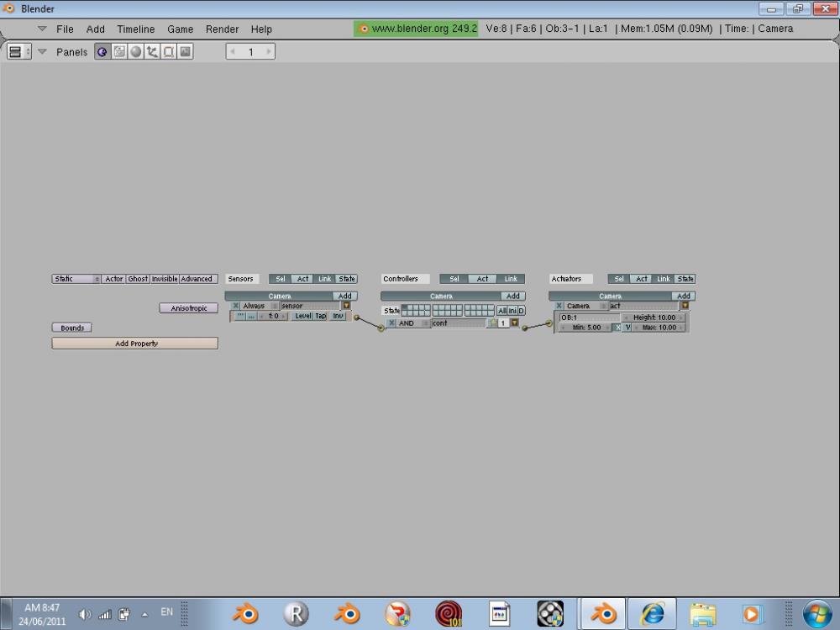
Task: Select the Shading sphere panel icon
Action: click(135, 51)
